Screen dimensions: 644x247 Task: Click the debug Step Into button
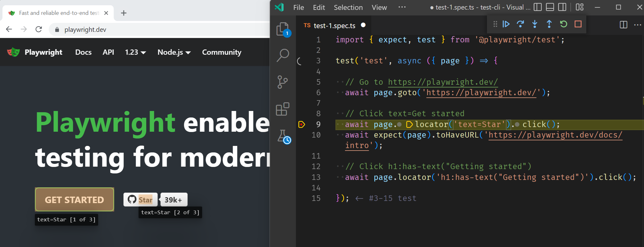[x=535, y=24]
